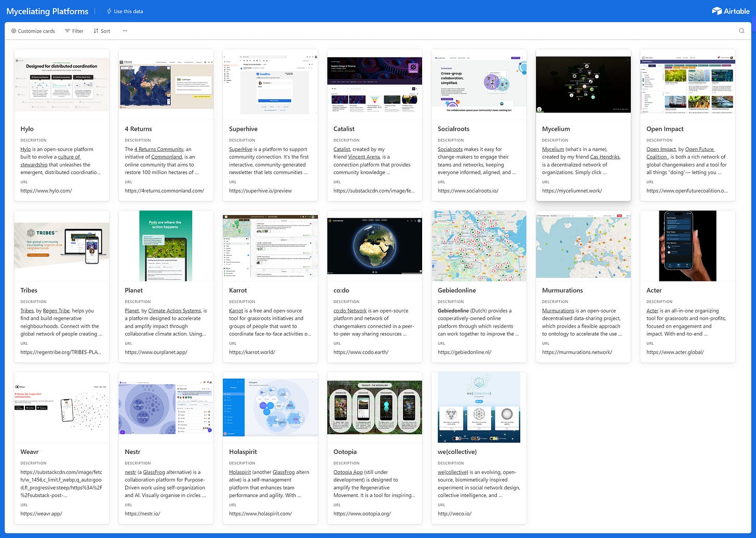Click the search magnifier icon
Image resolution: width=756 pixels, height=538 pixels.
coord(741,31)
